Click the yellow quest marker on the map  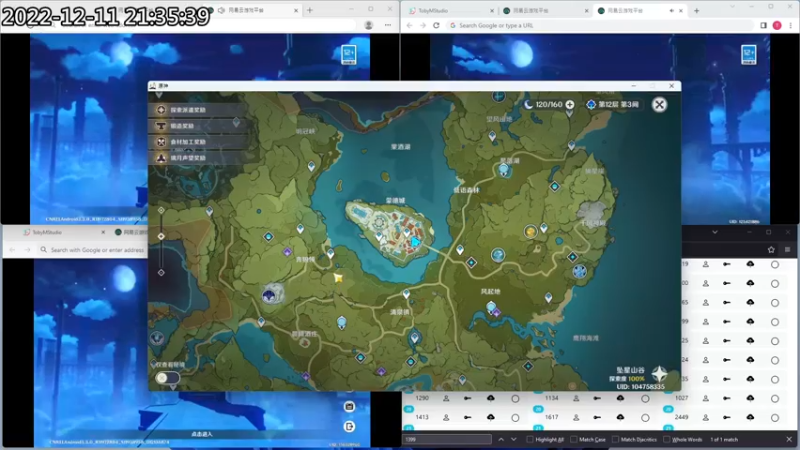coord(338,278)
